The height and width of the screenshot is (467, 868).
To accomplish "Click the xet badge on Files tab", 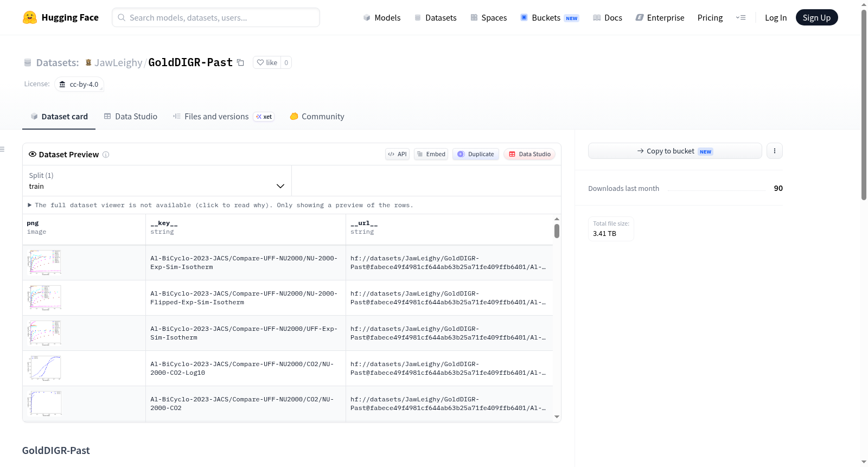I will point(264,117).
